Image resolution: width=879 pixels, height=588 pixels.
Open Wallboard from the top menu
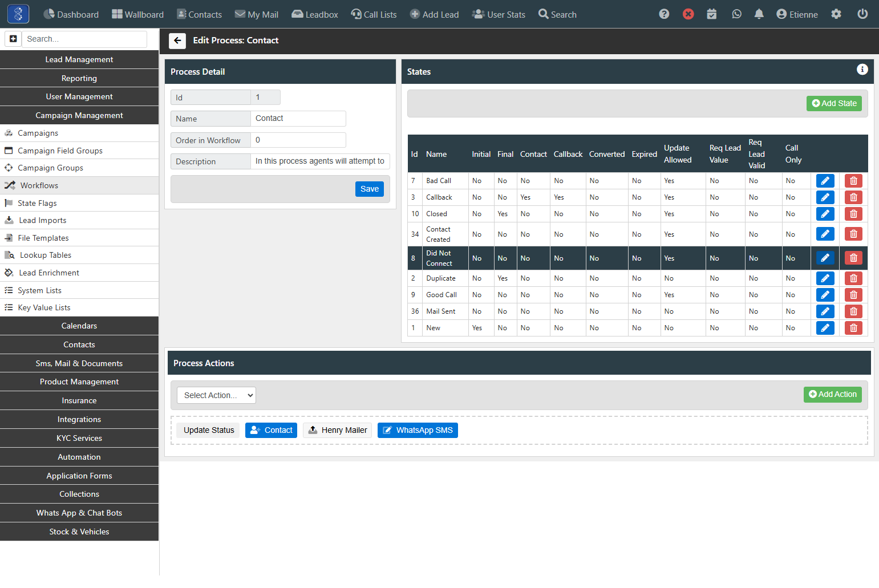coord(137,14)
